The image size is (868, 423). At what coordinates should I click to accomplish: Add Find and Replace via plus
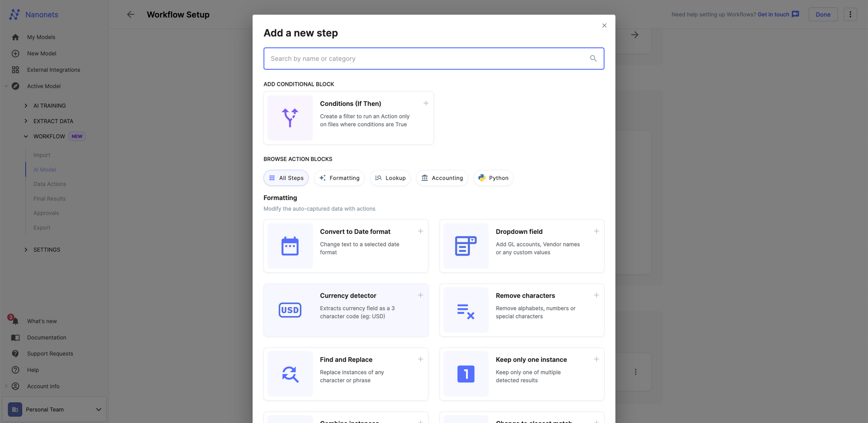pos(420,359)
